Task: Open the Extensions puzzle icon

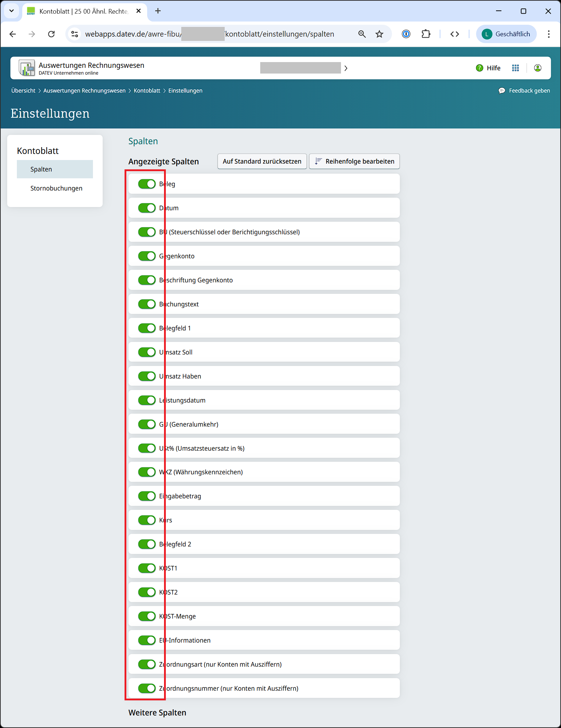Action: (426, 34)
